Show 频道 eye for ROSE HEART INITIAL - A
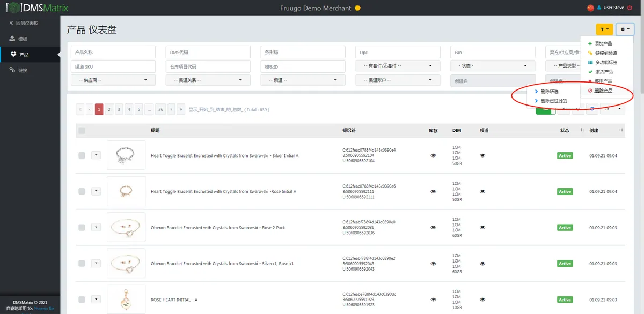644x314 pixels. point(482,300)
